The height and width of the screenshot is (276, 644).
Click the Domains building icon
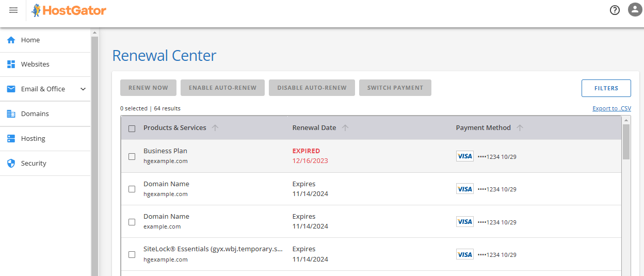[11, 113]
